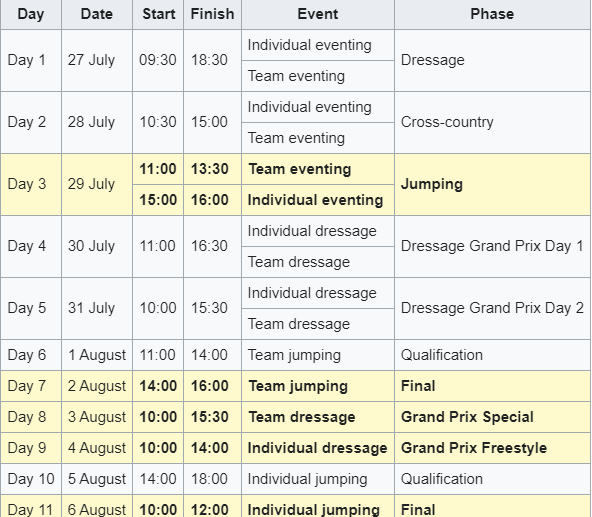The image size is (592, 517).
Task: Click the Date column header
Action: point(97,14)
